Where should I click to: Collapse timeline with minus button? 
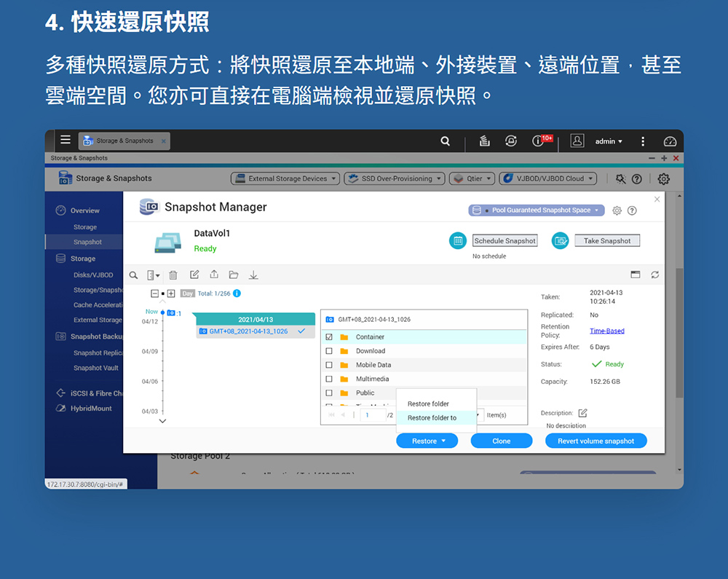[154, 294]
